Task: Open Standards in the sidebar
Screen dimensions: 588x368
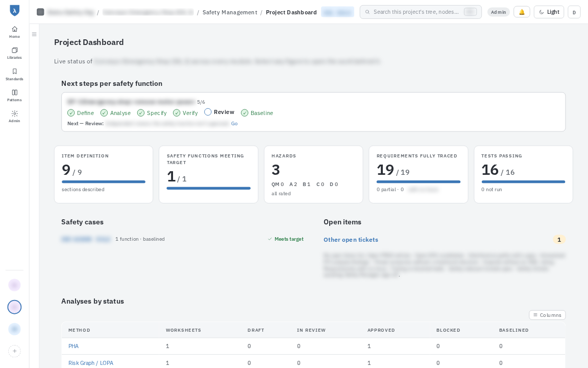Action: click(14, 74)
